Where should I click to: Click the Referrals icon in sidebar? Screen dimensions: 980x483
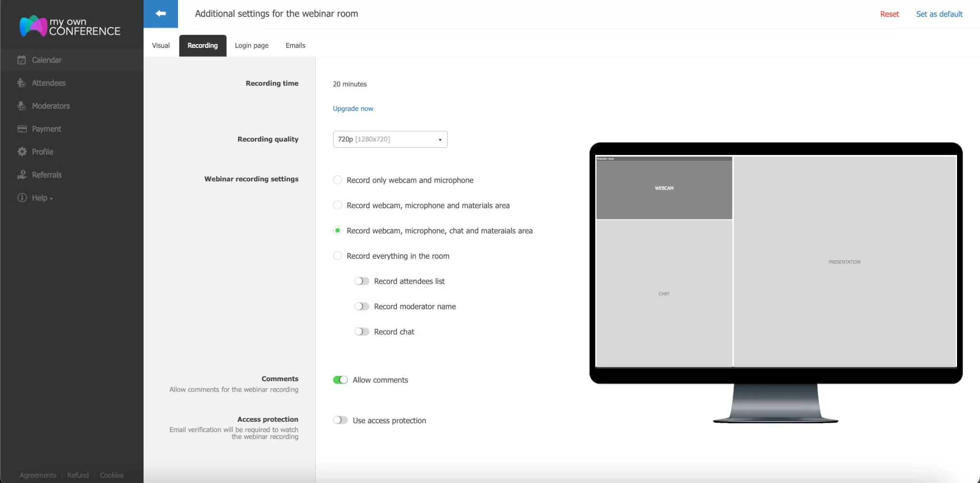22,175
